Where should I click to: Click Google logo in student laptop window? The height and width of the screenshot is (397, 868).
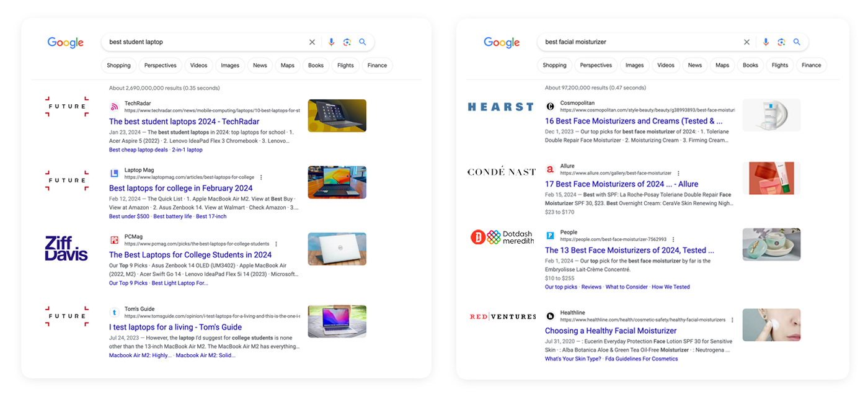click(66, 42)
